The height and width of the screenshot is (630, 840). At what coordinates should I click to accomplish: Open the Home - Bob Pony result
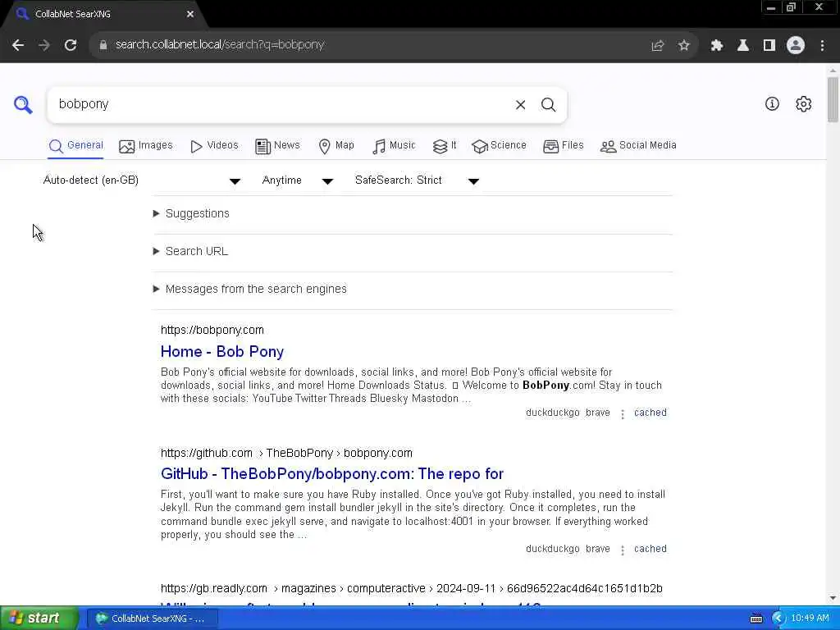coord(222,352)
